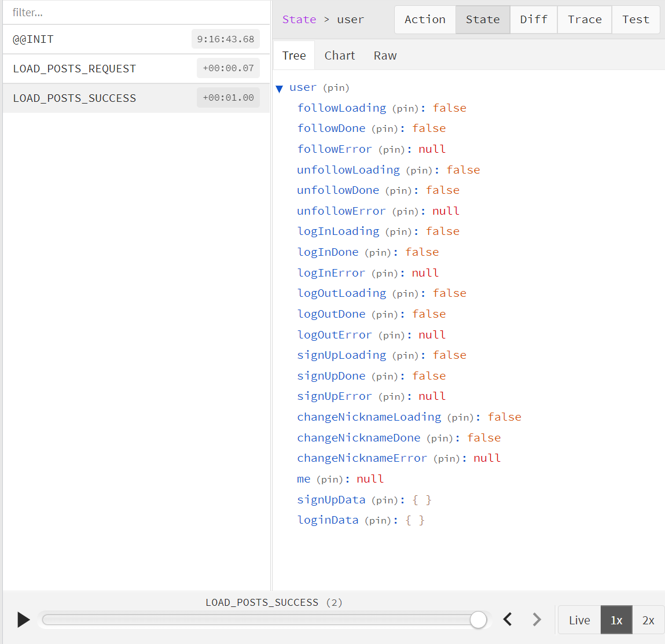Screen dimensions: 665x644
Task: Select the LOAD_POSTS_REQUEST action
Action: coord(135,68)
